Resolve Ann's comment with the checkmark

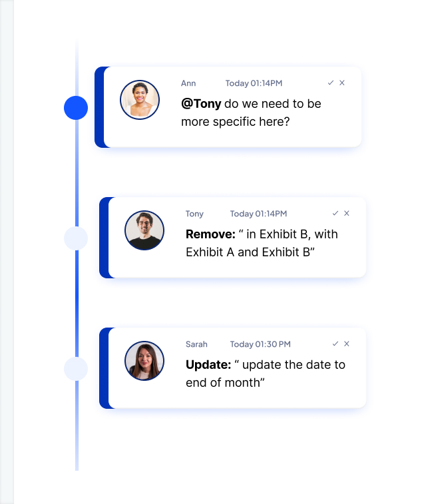point(331,83)
